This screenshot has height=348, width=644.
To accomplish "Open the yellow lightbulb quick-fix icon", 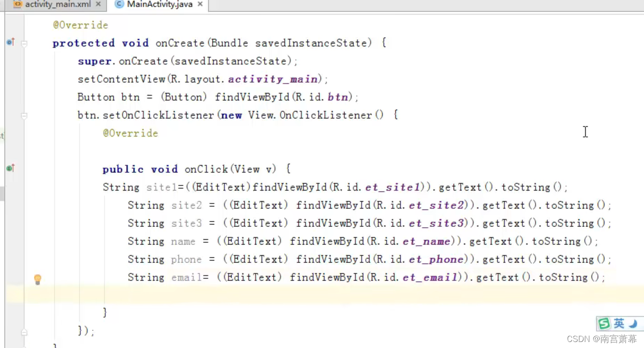I will tap(38, 279).
